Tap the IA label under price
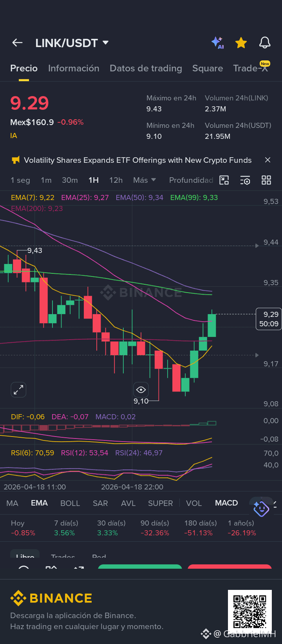Screen dimensions: 282x644 pyautogui.click(x=14, y=136)
